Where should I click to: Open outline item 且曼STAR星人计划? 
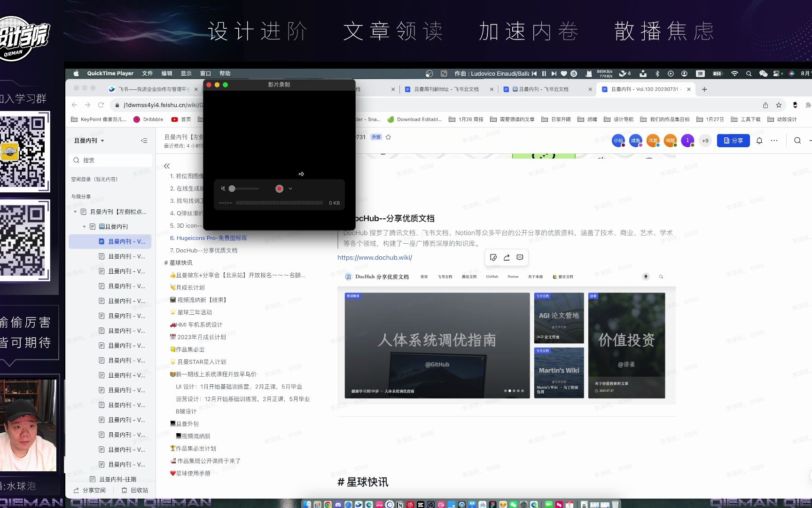[x=198, y=362]
